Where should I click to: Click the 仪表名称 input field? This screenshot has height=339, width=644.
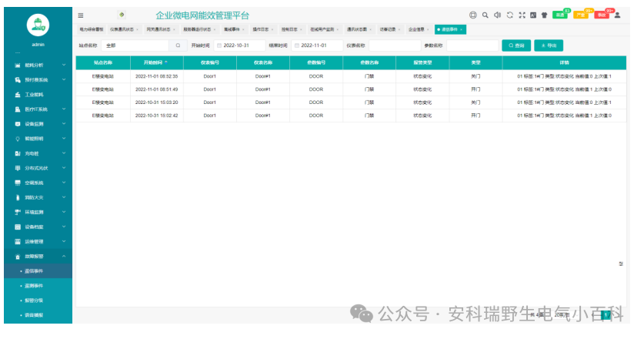(x=395, y=45)
